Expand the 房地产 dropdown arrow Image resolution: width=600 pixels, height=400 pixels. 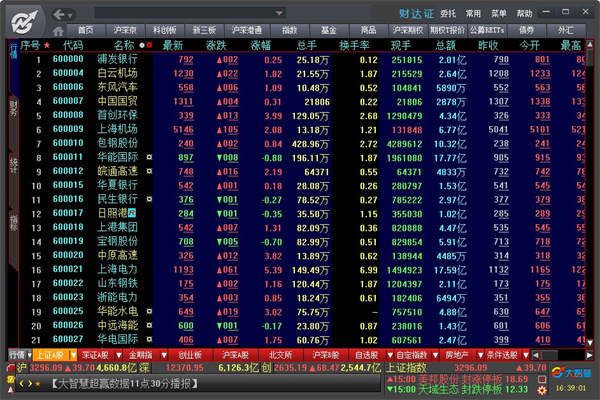point(481,355)
